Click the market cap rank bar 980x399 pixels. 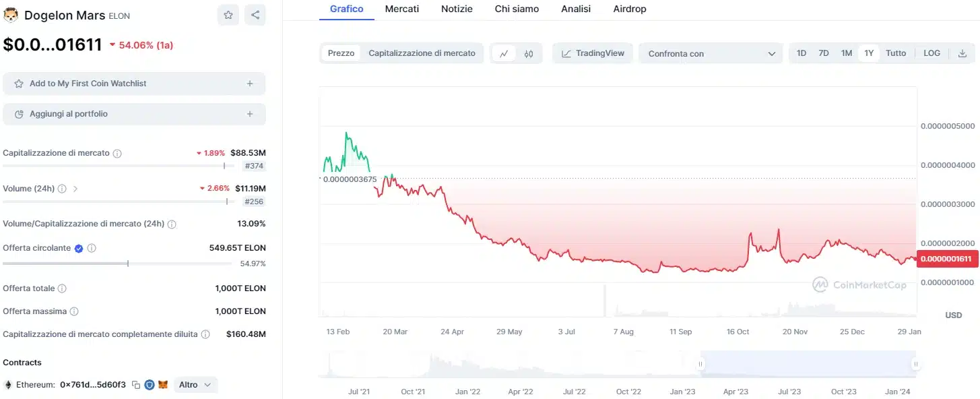[x=118, y=166]
